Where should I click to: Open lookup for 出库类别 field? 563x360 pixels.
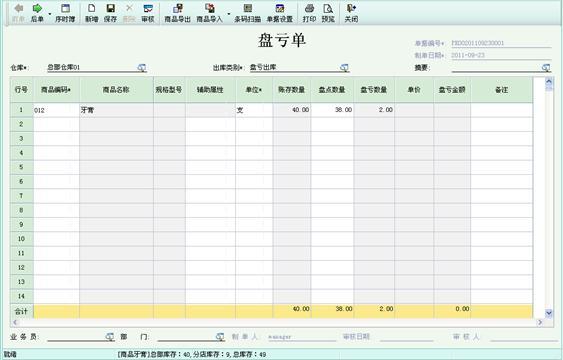(344, 67)
